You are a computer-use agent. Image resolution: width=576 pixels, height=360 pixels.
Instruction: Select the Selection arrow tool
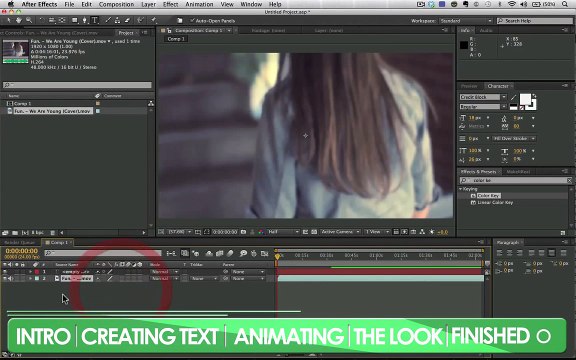(9, 21)
